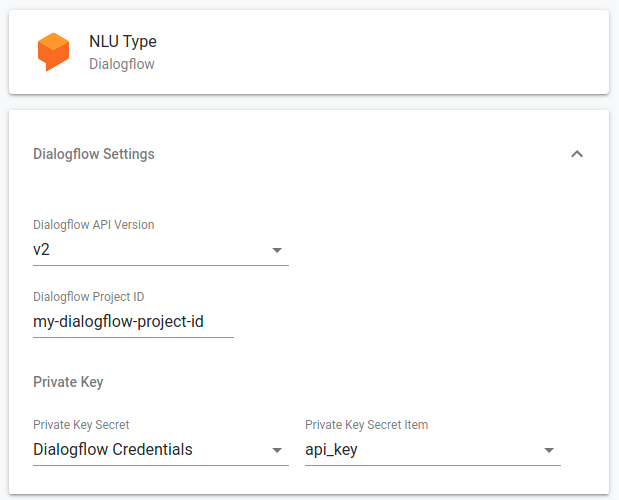Click the "Private Key Secret Item" label
Screen dimensions: 619x500
366,425
